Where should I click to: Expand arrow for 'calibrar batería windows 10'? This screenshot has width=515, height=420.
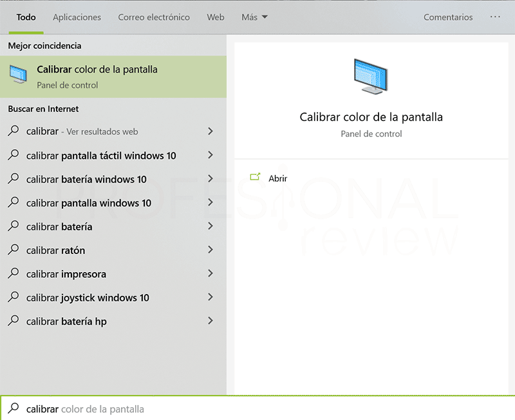[x=211, y=179]
